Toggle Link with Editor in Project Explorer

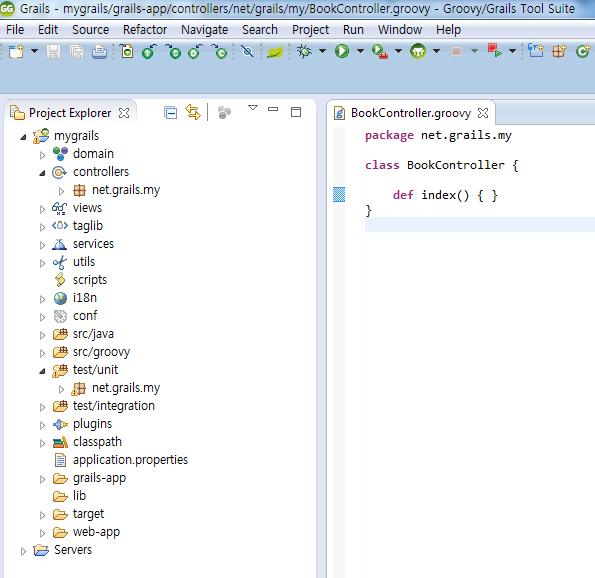pyautogui.click(x=193, y=112)
